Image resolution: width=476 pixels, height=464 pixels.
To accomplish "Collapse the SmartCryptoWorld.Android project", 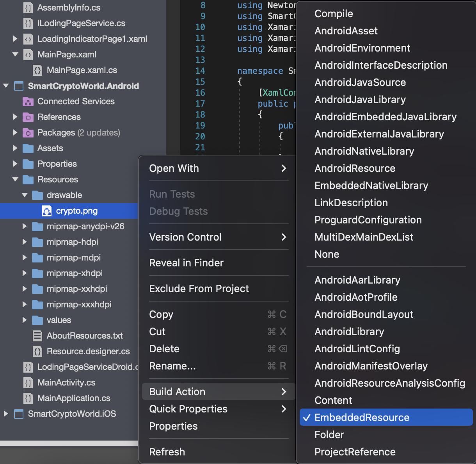I will coord(6,86).
